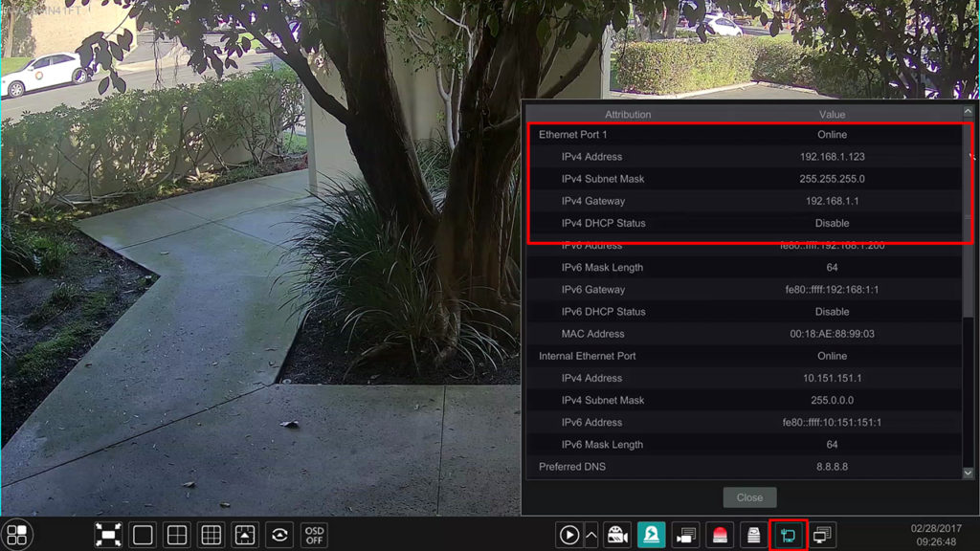Click the network panel scrollbar thumb

point(969,217)
